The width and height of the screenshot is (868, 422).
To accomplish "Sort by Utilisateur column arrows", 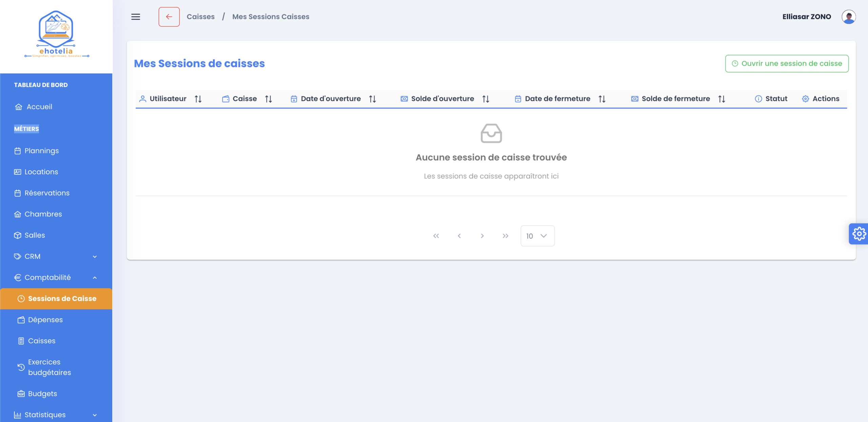I will [198, 99].
